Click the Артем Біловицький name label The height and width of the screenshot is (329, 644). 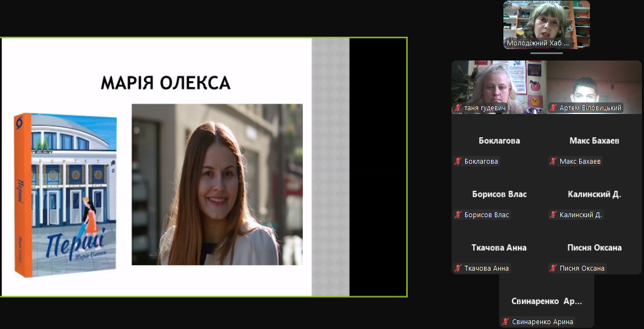pyautogui.click(x=590, y=108)
